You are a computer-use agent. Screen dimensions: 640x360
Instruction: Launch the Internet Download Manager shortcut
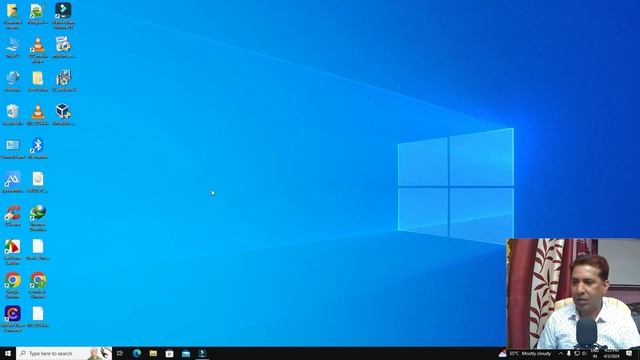click(x=38, y=217)
